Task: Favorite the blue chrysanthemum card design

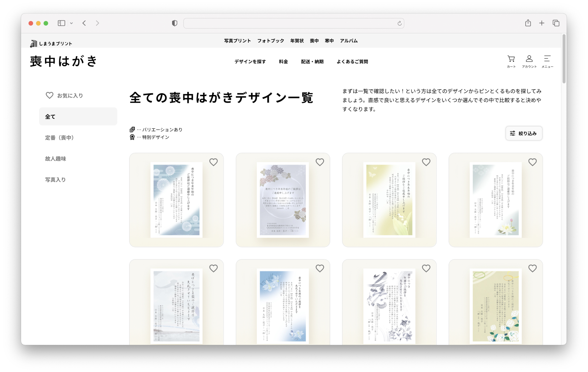Action: (213, 162)
